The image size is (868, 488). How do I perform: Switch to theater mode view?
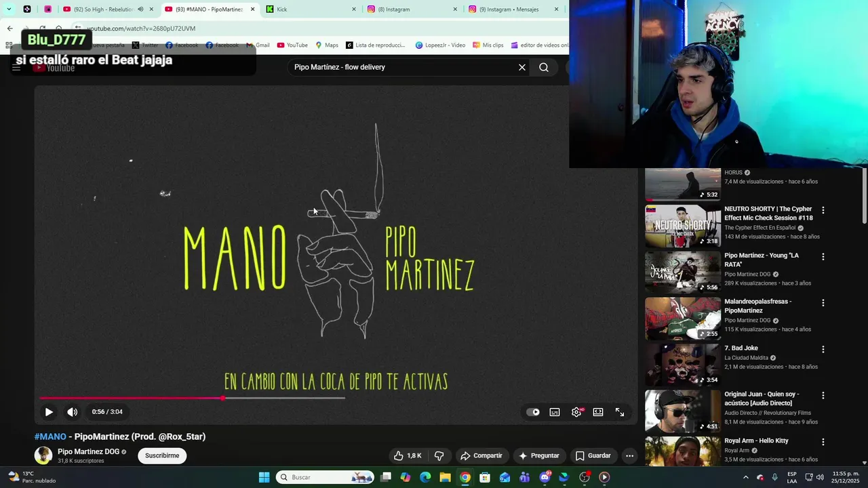pyautogui.click(x=598, y=412)
